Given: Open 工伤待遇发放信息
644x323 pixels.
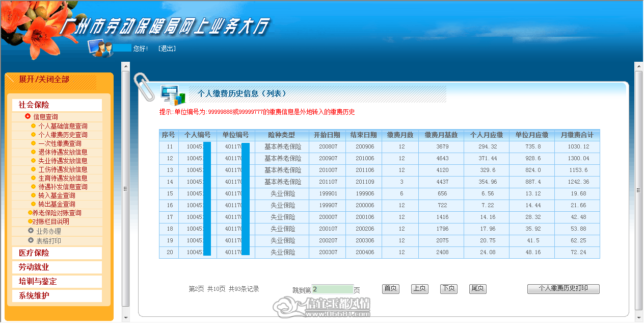Looking at the screenshot, I should click(x=63, y=169).
